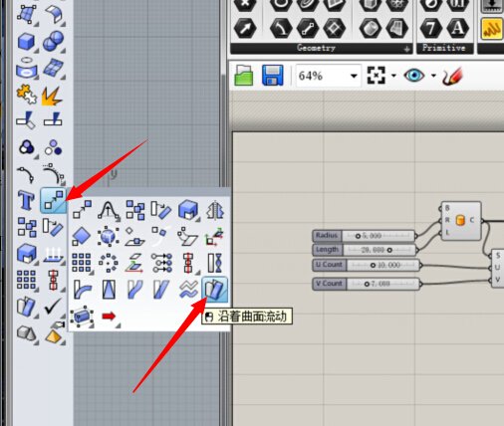504x426 pixels.
Task: Choose the Explode tool icon
Action: [x=52, y=97]
